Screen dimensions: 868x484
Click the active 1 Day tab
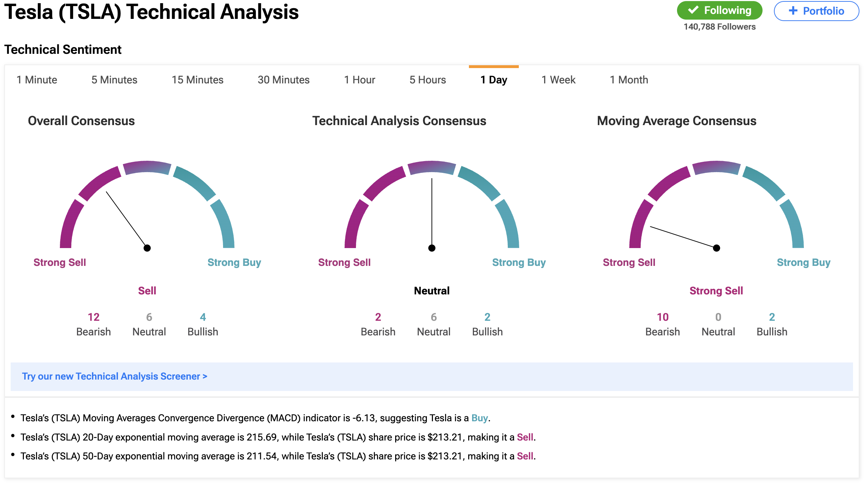(x=494, y=80)
